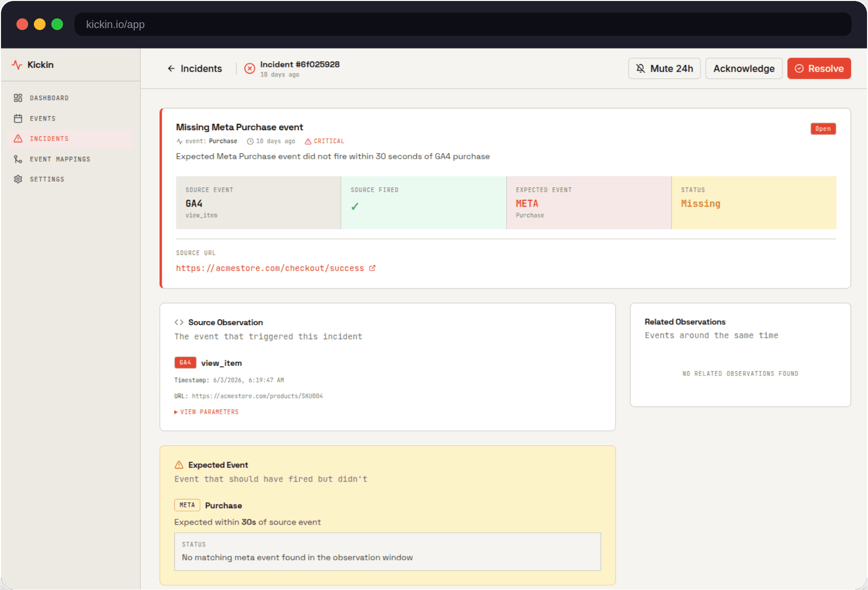Click the Incidents warning triangle icon

point(18,138)
